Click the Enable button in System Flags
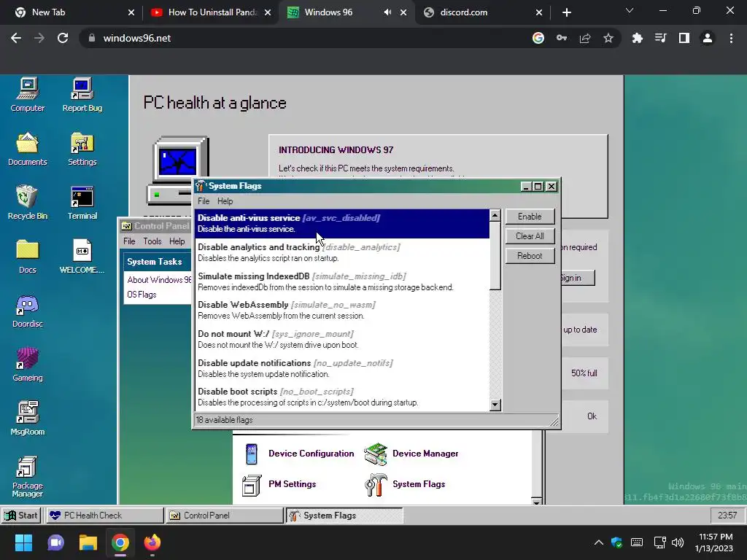Viewport: 747px width, 560px height. coord(530,216)
